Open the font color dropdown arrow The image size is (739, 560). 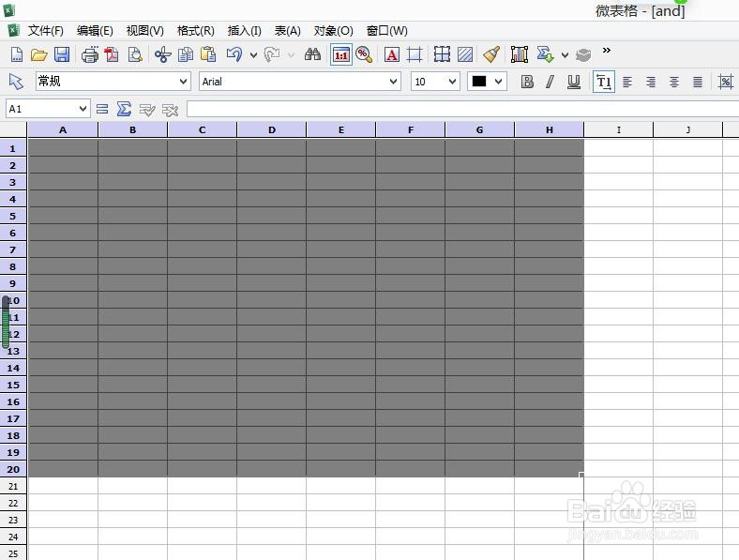click(x=498, y=82)
